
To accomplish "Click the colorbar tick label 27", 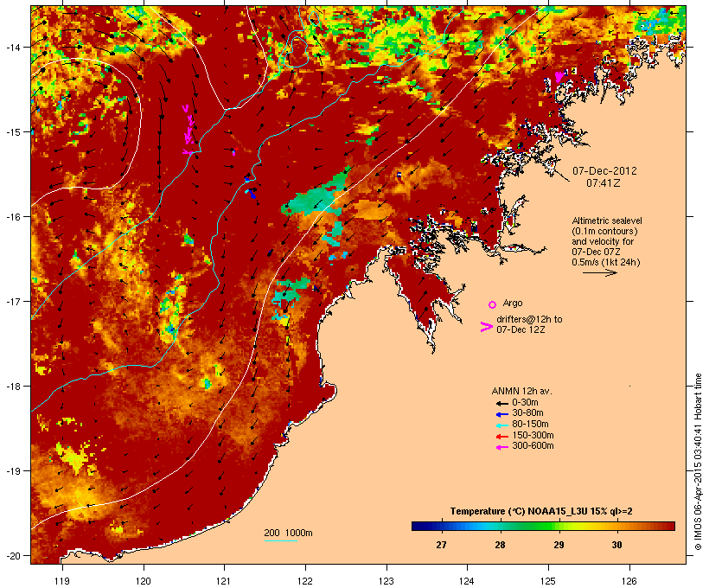I will click(441, 545).
